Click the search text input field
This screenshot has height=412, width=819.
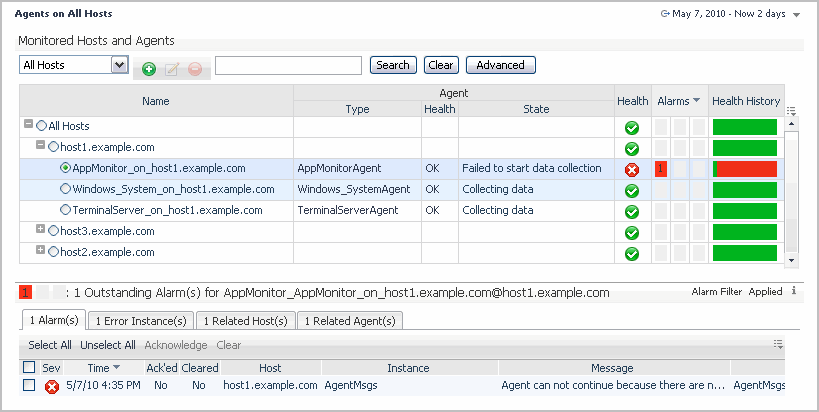point(288,65)
